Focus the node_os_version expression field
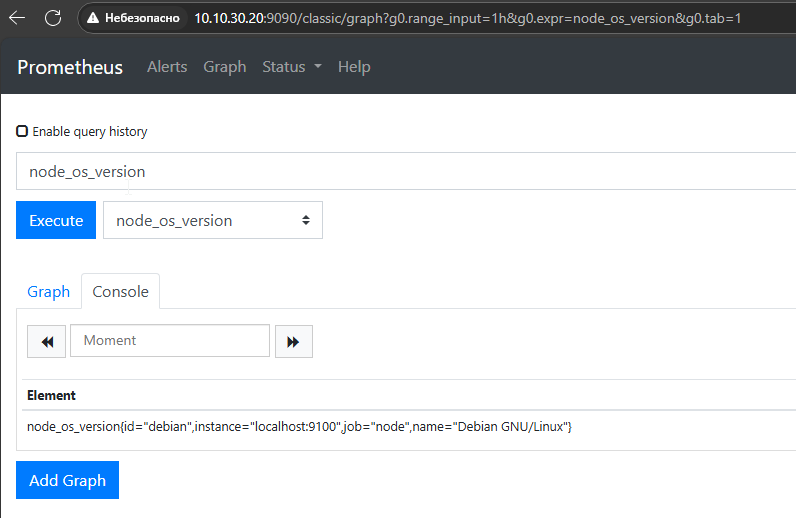This screenshot has width=796, height=518. [x=406, y=171]
